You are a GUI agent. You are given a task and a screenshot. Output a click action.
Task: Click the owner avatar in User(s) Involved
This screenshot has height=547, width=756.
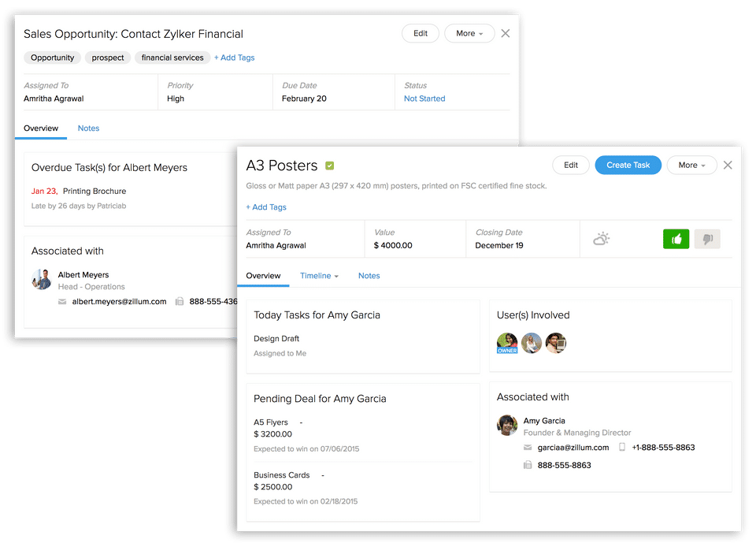507,343
